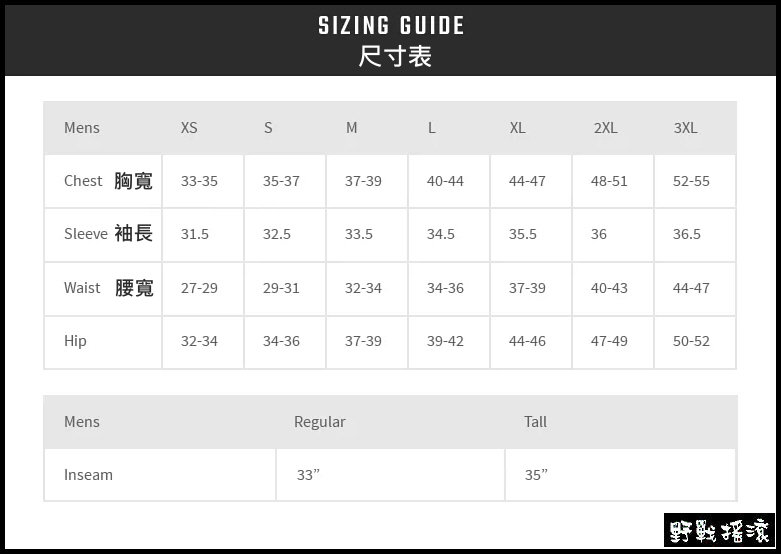Select chest measurement 33-35 for XS

coord(199,181)
